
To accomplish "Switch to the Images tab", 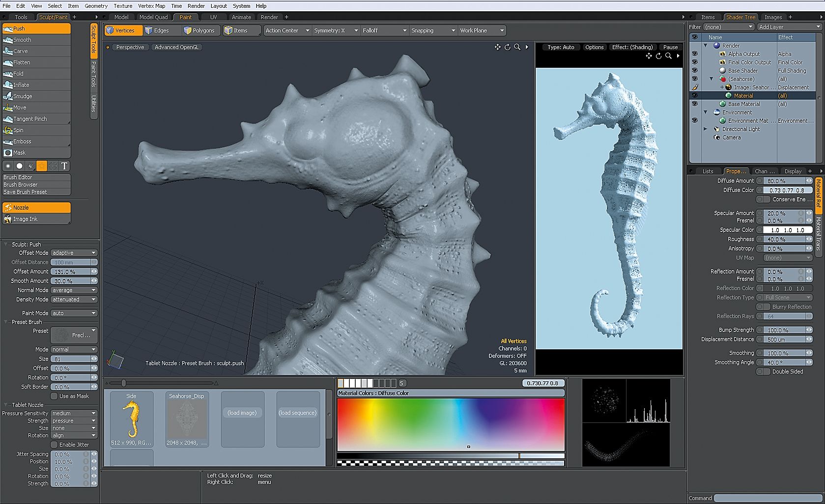I will coord(773,17).
